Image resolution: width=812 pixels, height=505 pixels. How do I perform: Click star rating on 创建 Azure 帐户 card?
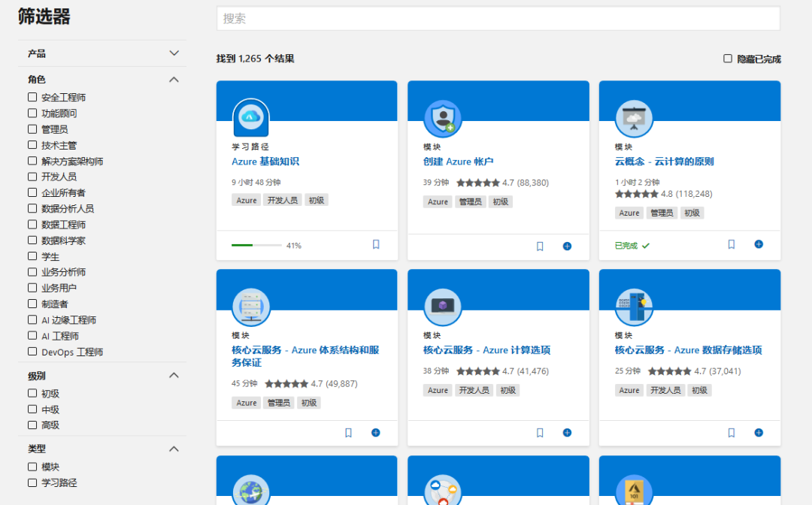pos(478,183)
